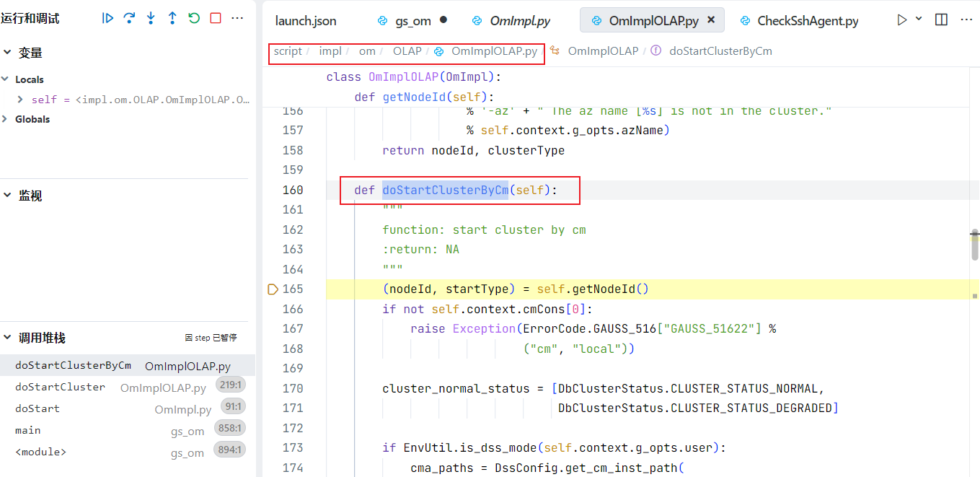Click 'cluster_normal_status' on line 170

456,388
